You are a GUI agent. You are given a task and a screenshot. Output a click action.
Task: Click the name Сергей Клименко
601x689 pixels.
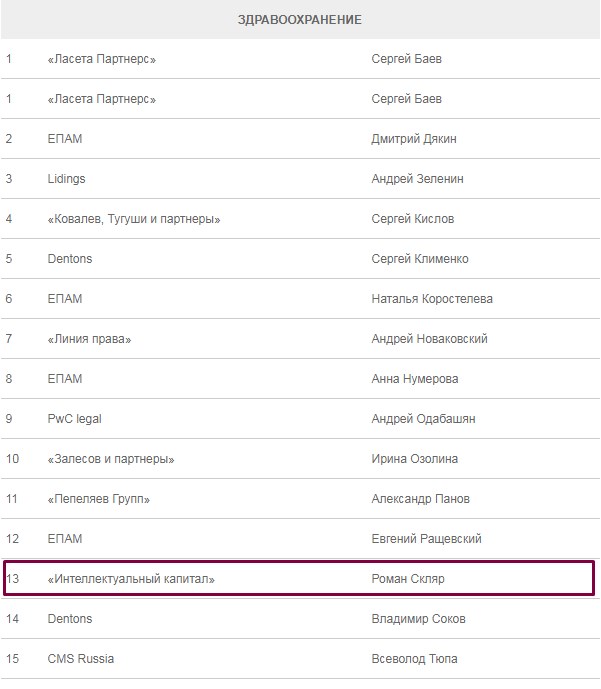click(x=420, y=259)
